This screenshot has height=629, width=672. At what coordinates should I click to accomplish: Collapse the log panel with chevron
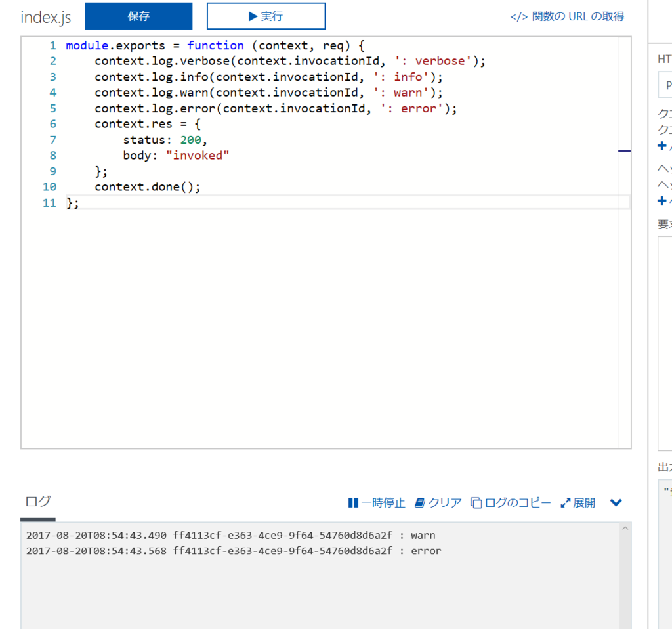click(616, 502)
